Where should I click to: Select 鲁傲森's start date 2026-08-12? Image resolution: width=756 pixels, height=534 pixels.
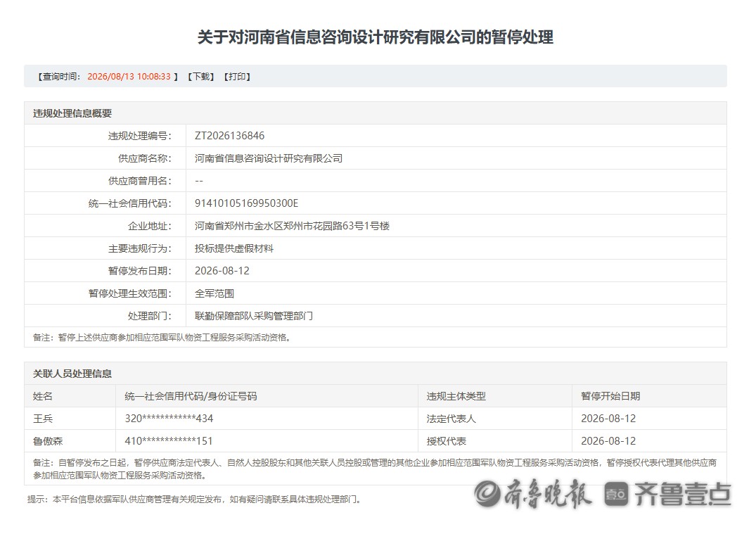coord(608,441)
